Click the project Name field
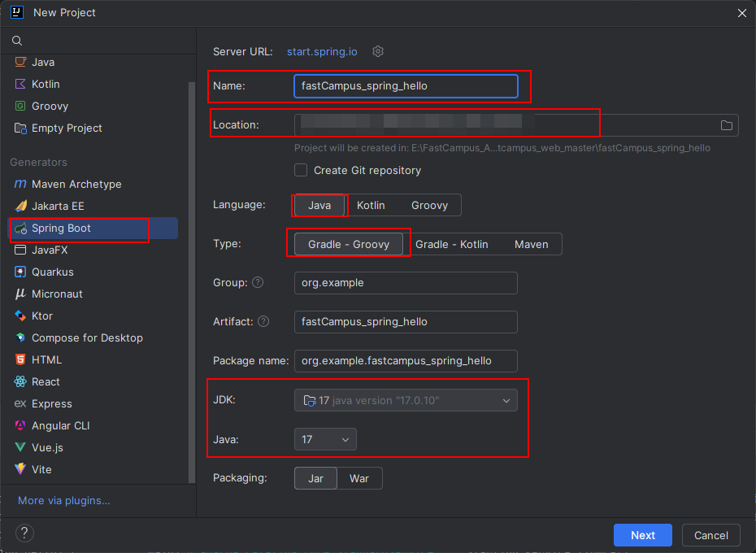Screen dimensions: 756x553 (406, 86)
